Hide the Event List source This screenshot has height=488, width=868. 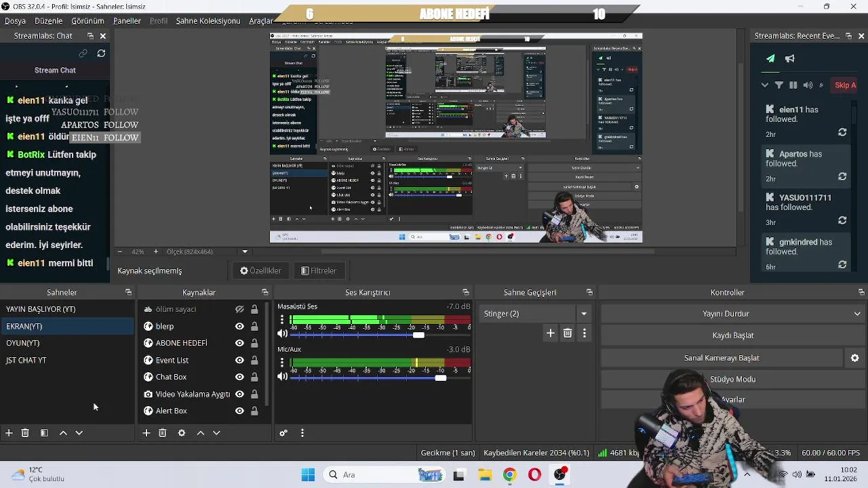tap(239, 360)
